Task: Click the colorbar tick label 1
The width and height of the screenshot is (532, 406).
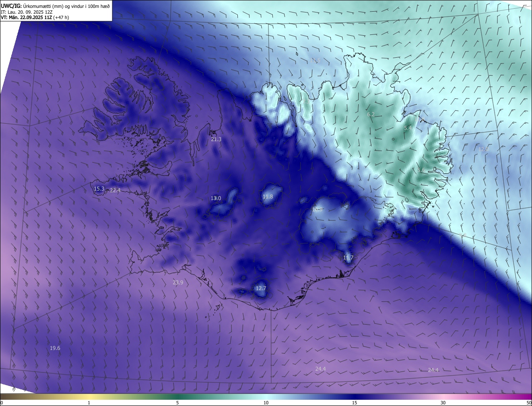Action: [89, 403]
